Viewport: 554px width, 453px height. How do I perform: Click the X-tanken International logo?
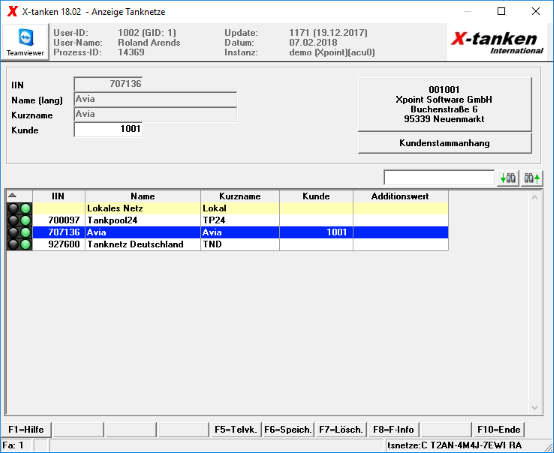497,42
